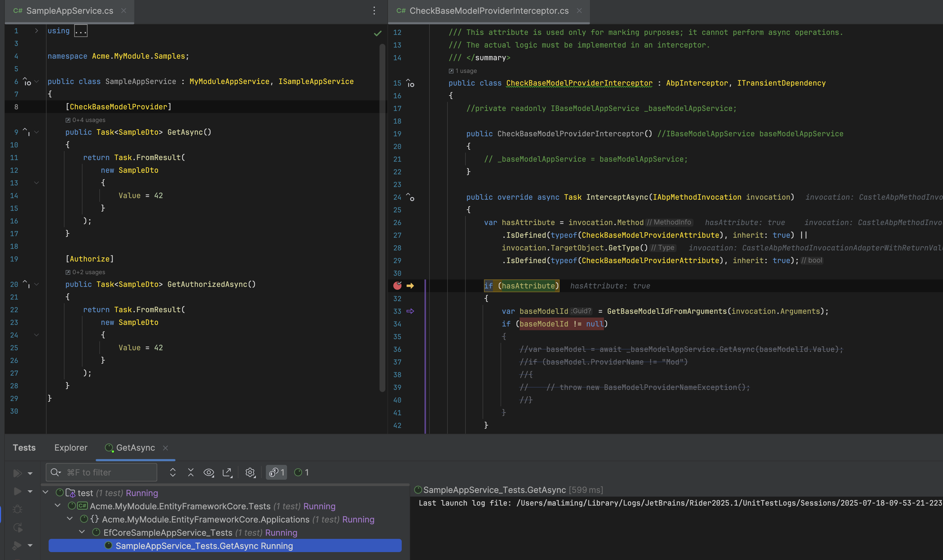Click the debug unit tests bug icon
The image size is (943, 560).
(17, 509)
